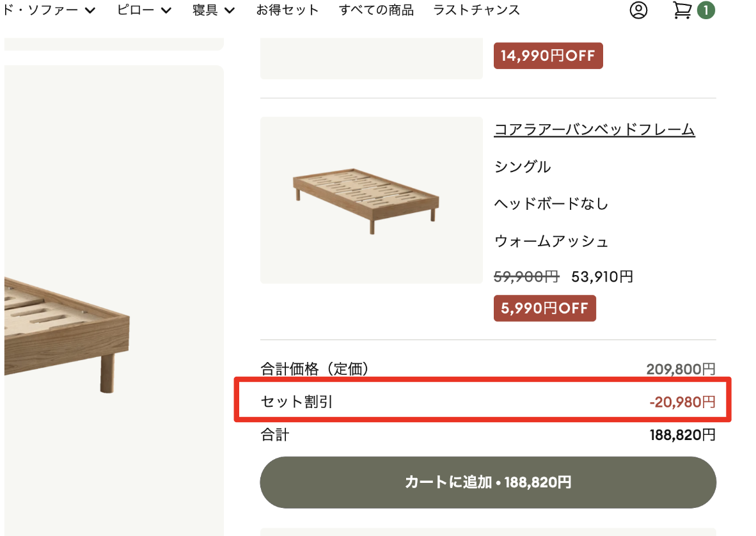Image resolution: width=756 pixels, height=536 pixels.
Task: Click the カートに追加 188,820円 button
Action: (488, 482)
